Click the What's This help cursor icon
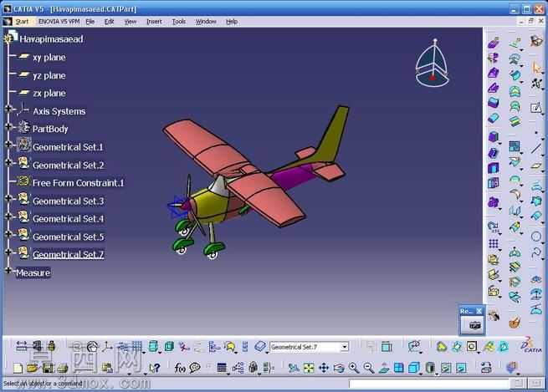This screenshot has width=548, height=392. click(x=155, y=368)
